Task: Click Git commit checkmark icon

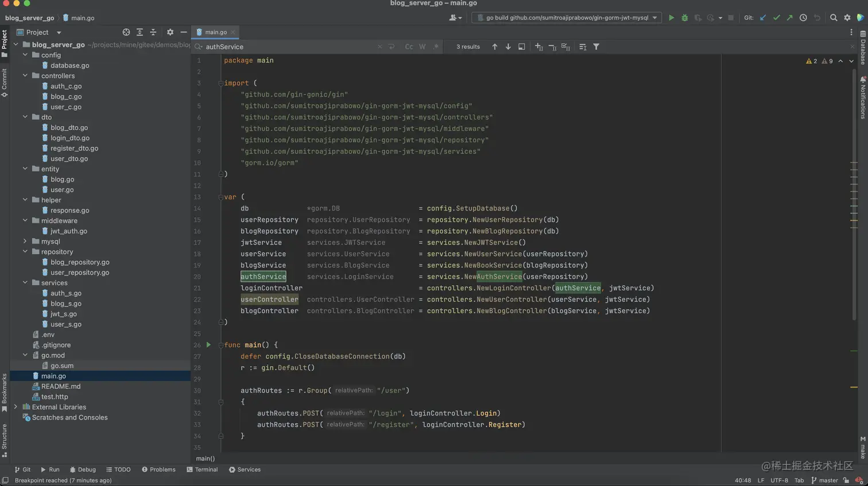Action: 776,18
